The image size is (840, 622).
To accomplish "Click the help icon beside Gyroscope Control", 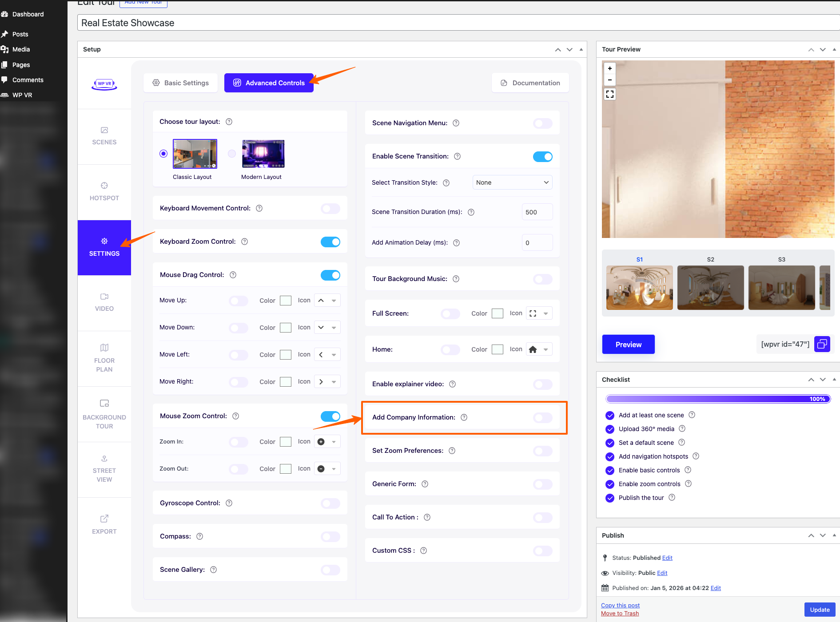I will [229, 503].
